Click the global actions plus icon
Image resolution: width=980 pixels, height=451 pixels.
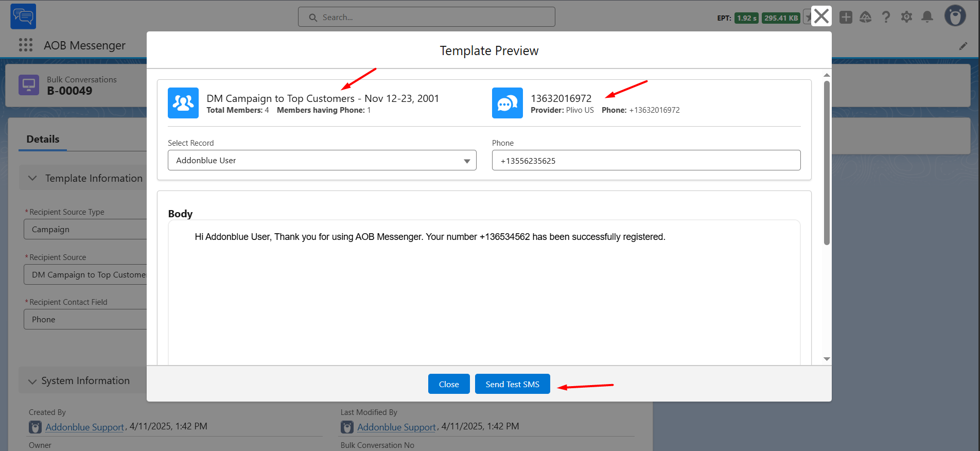[x=846, y=18]
